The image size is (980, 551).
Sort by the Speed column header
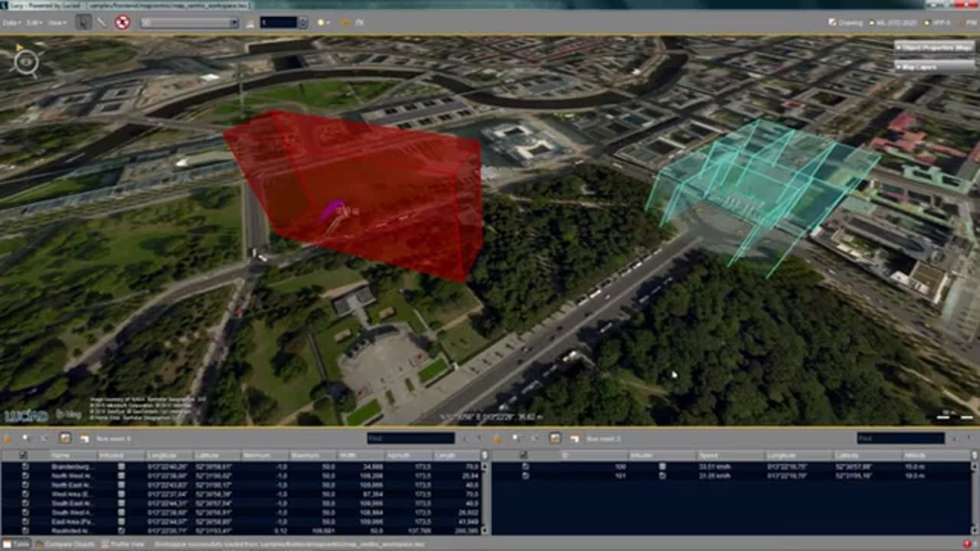(x=730, y=455)
